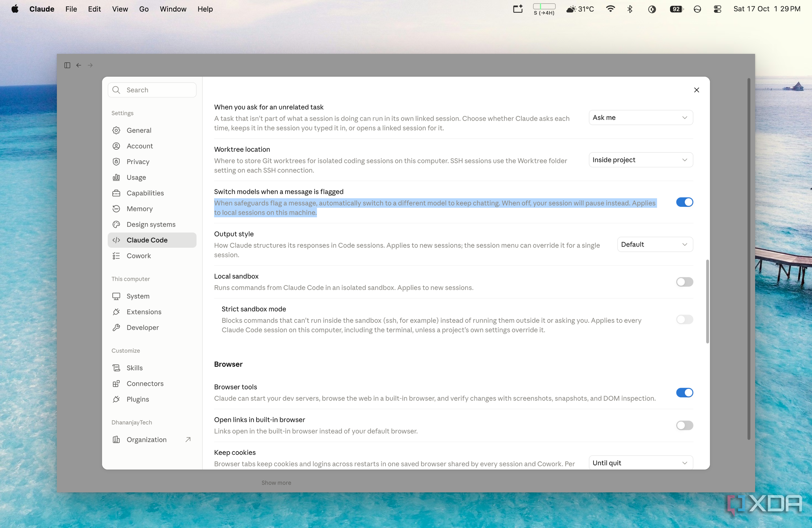The height and width of the screenshot is (528, 812).
Task: Open the Go menu
Action: point(144,9)
